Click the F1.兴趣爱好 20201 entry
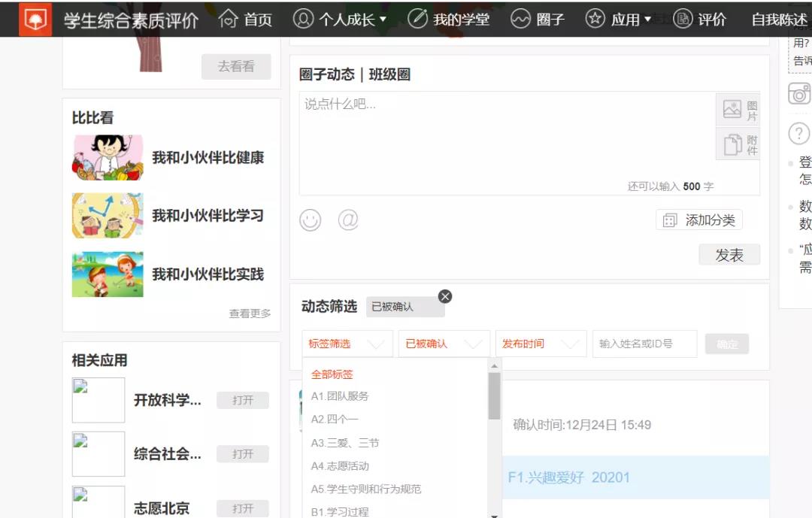812x518 pixels. [568, 477]
